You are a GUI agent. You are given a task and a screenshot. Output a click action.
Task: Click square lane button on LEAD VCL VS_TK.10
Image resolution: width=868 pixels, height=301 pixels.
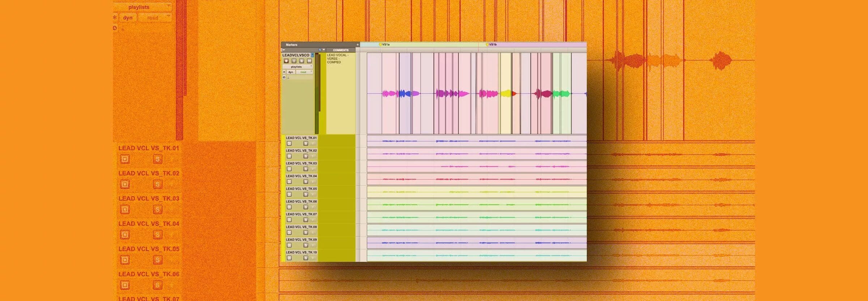coord(289,258)
